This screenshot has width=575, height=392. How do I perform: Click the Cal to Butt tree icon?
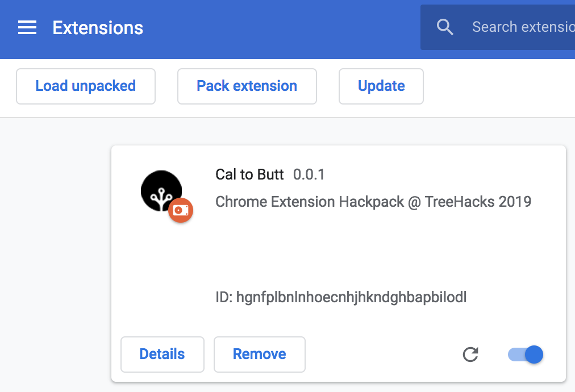pos(161,191)
